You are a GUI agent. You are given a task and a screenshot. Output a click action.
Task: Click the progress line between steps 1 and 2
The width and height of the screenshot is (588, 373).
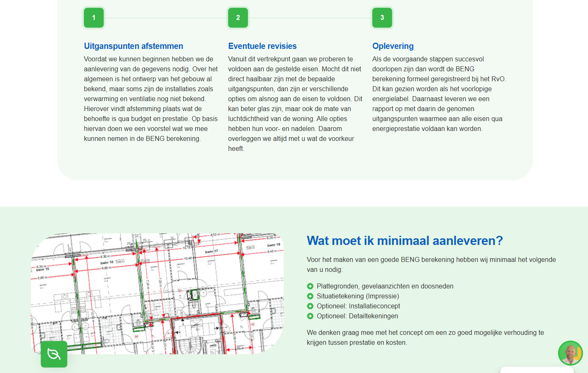pyautogui.click(x=166, y=18)
